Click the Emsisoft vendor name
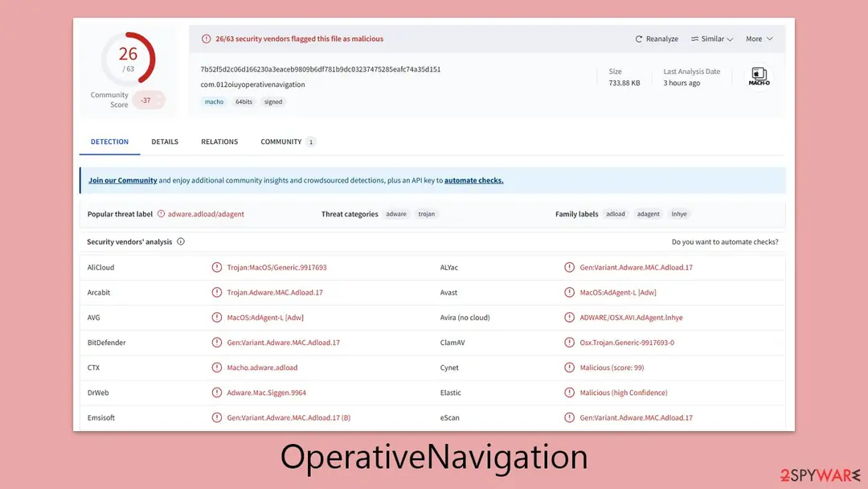Viewport: 868px width, 489px height. 100,418
